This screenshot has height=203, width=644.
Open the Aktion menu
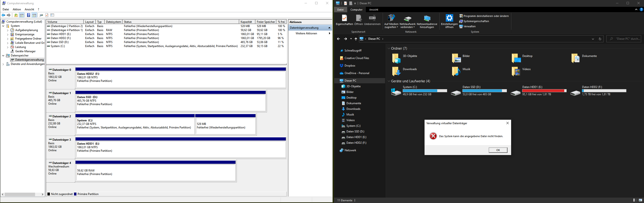click(x=17, y=9)
